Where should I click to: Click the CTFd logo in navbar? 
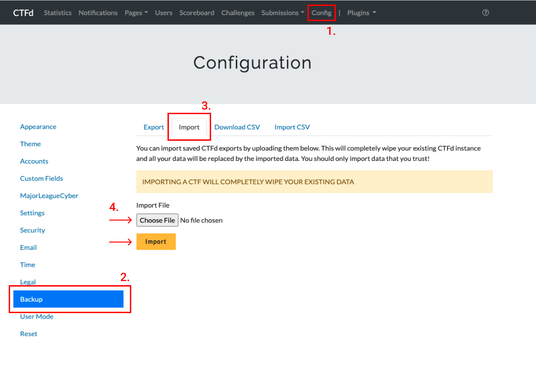[x=23, y=13]
